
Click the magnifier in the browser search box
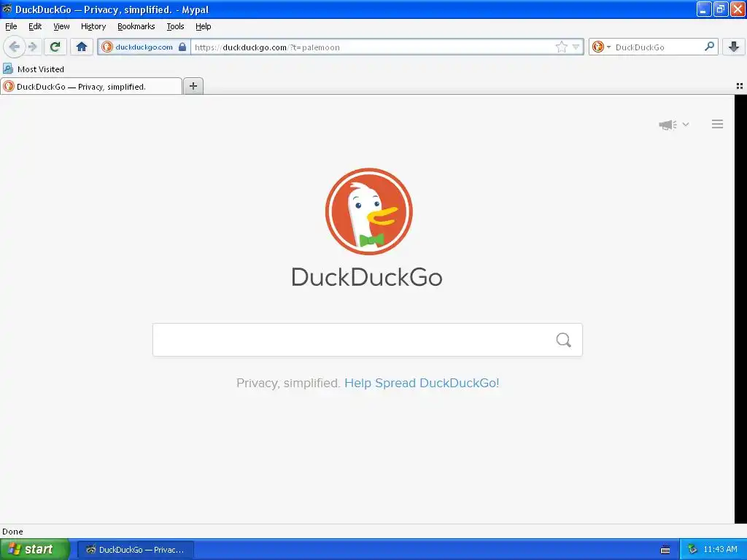click(709, 47)
